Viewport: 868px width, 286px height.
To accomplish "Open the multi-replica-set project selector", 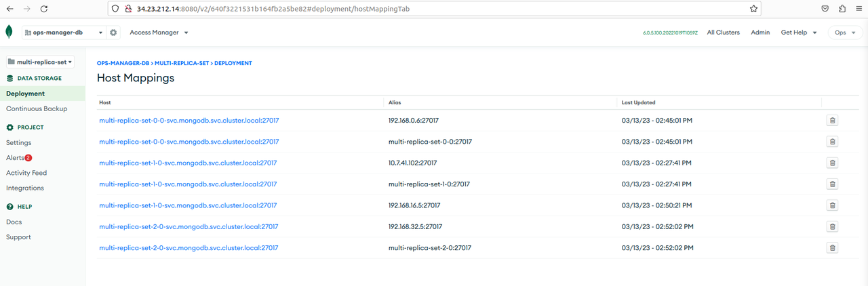I will click(40, 62).
